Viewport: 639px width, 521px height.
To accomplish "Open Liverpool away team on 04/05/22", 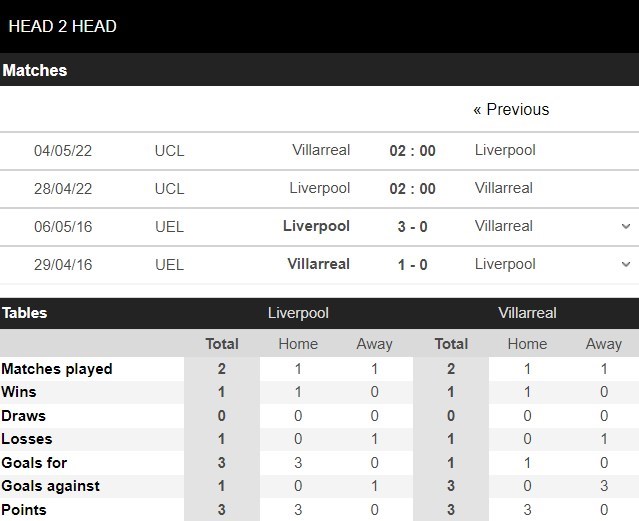I will [505, 150].
